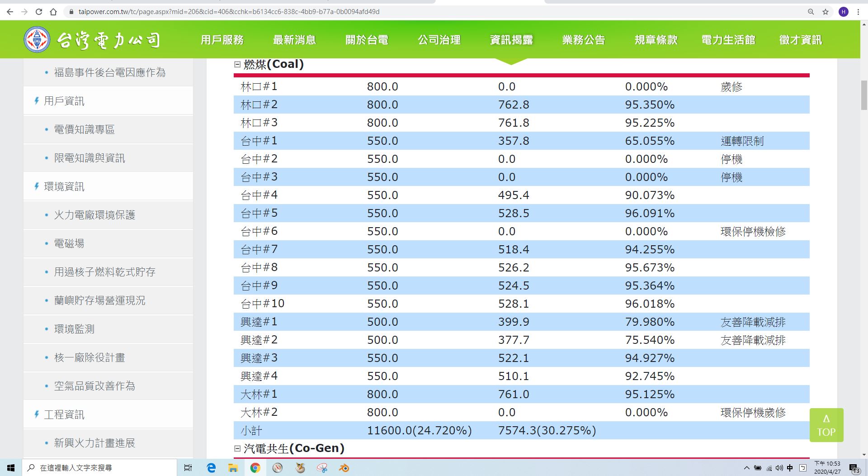The height and width of the screenshot is (476, 868).
Task: Open 蘭嶼貯存場營運現況 link
Action: (x=100, y=300)
